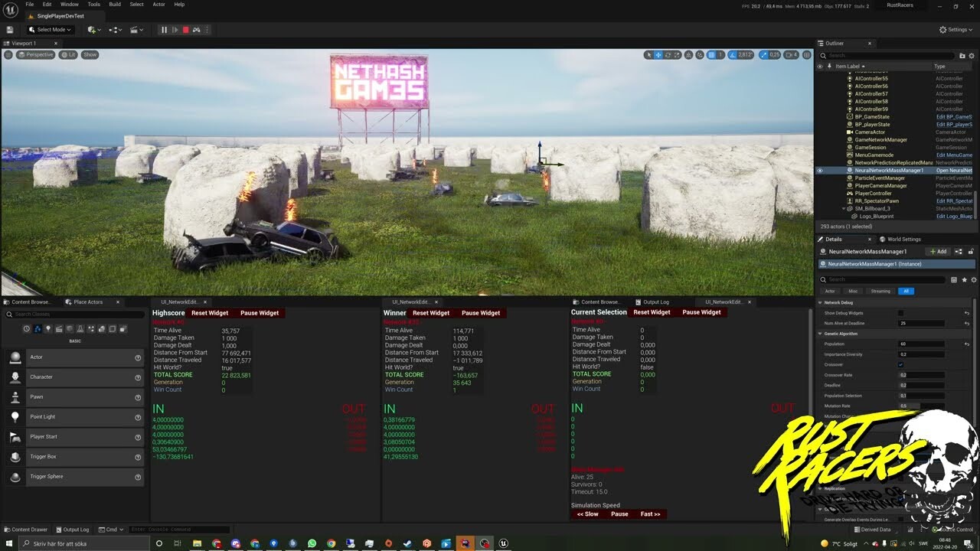Screen dimensions: 980x551
Task: Click the Blueprints toolbar icon
Action: click(x=113, y=29)
